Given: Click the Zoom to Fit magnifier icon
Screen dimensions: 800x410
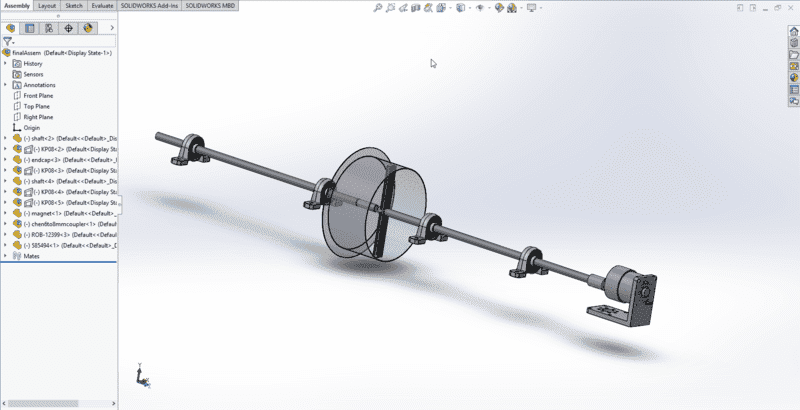Looking at the screenshot, I should click(x=378, y=8).
